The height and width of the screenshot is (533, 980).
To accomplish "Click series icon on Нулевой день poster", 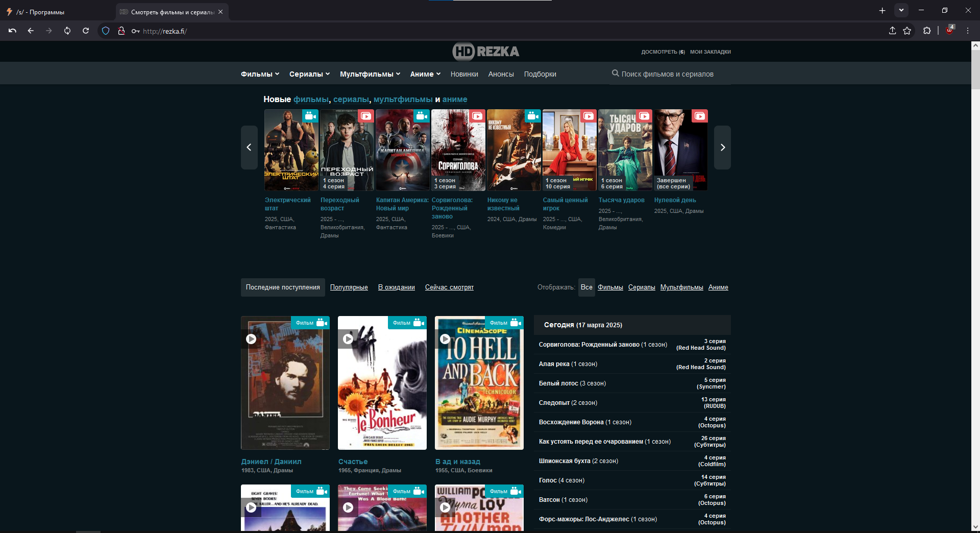I will click(x=700, y=116).
